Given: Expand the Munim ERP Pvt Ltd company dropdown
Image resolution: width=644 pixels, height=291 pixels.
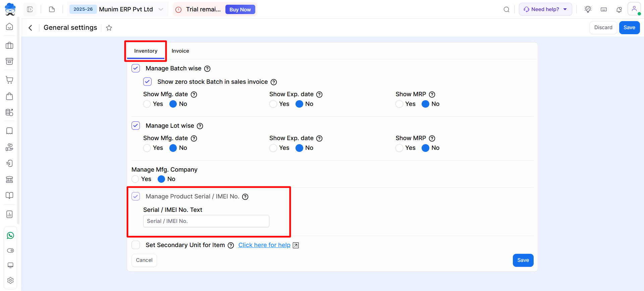Looking at the screenshot, I should pyautogui.click(x=161, y=9).
